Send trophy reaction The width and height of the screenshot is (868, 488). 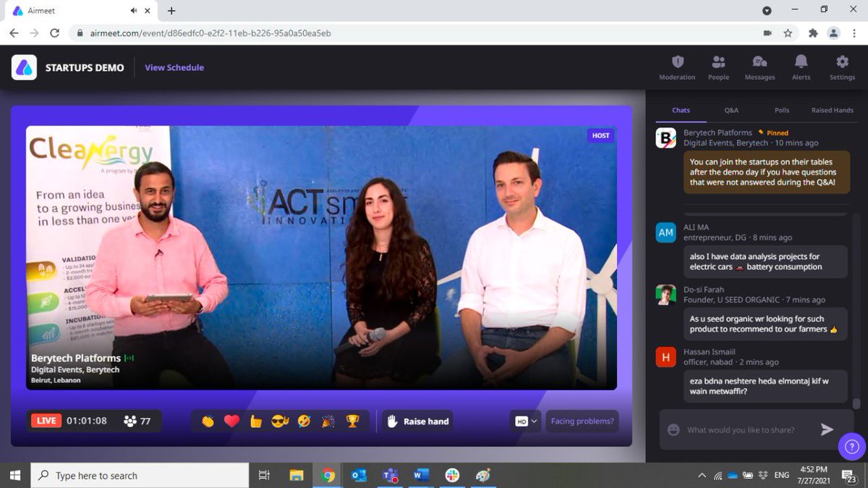click(x=352, y=421)
